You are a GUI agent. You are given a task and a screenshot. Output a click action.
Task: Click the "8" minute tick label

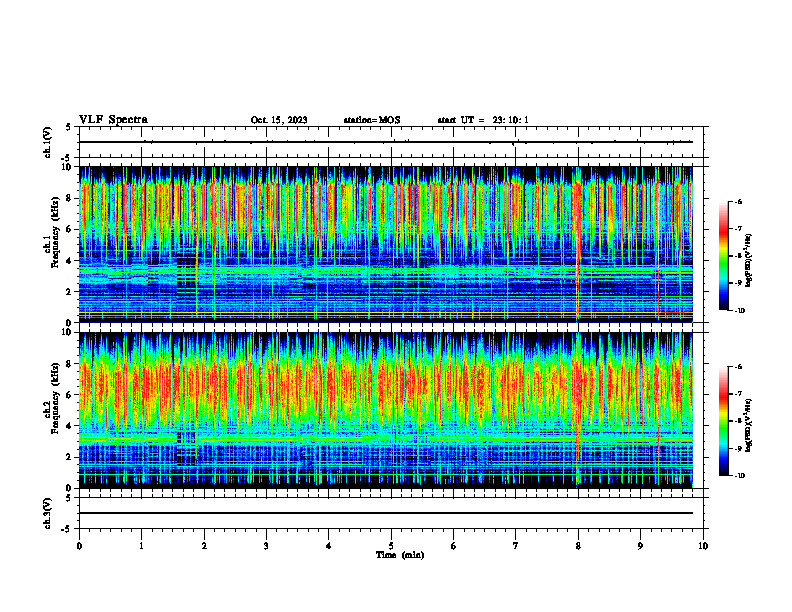[578, 546]
